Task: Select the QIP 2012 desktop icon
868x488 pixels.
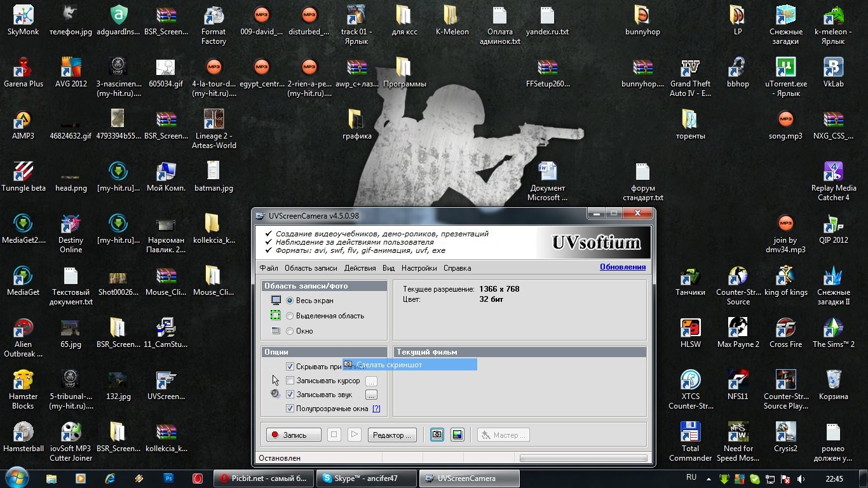Action: point(833,229)
